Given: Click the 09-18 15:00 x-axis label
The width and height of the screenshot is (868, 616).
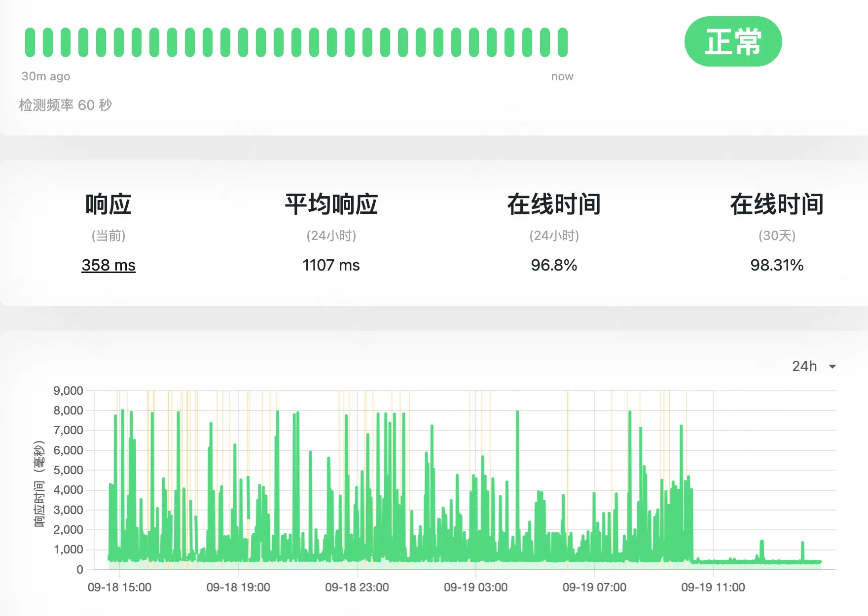Looking at the screenshot, I should click(x=119, y=587).
